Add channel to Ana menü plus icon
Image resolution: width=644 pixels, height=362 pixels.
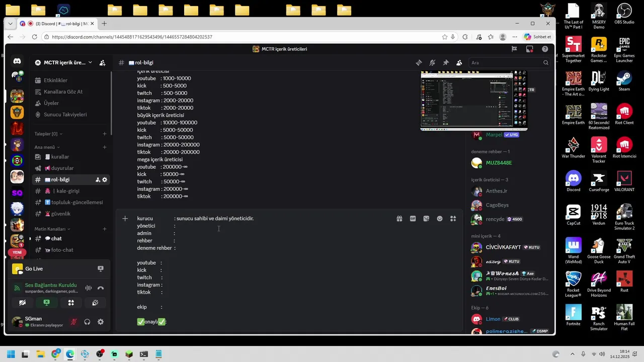105,147
